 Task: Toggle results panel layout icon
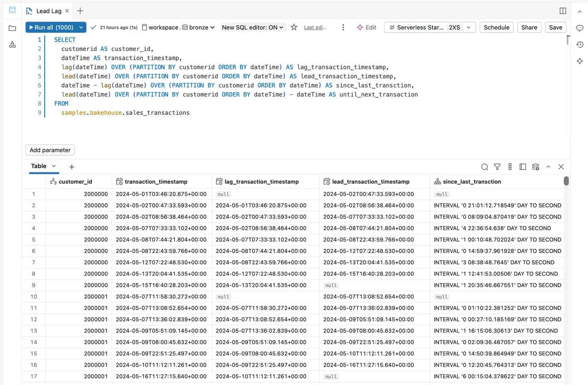coord(523,167)
